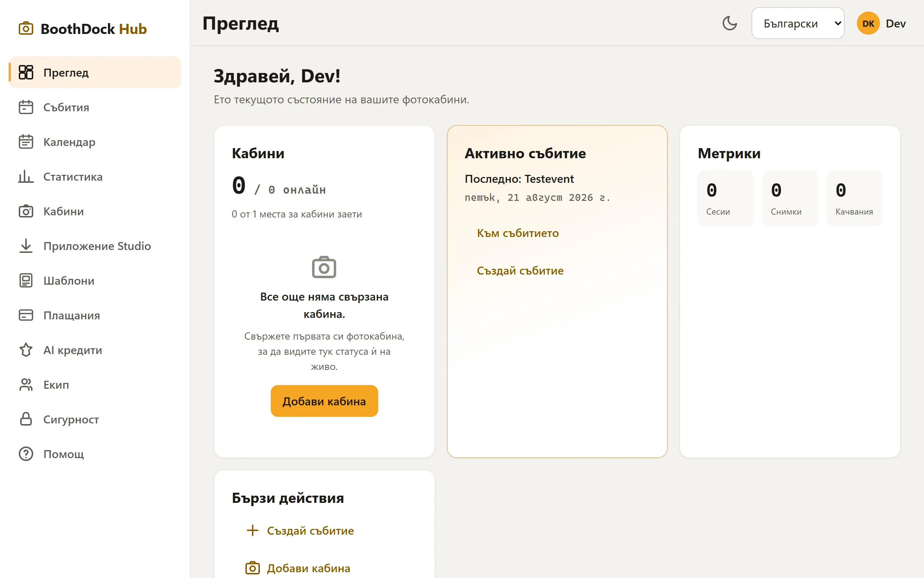Click the Dev username in header
The height and width of the screenshot is (578, 924).
coord(895,23)
